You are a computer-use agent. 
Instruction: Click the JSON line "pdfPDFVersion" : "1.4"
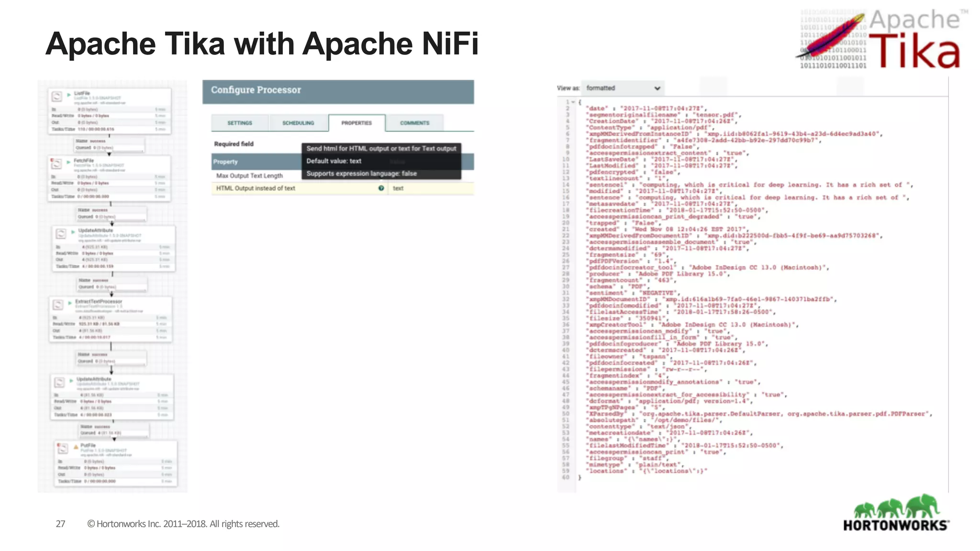(631, 261)
